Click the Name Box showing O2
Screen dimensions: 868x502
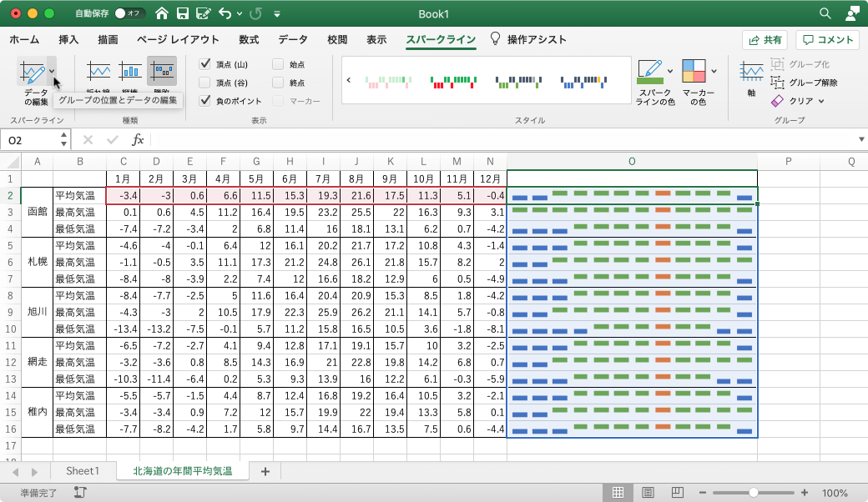30,140
